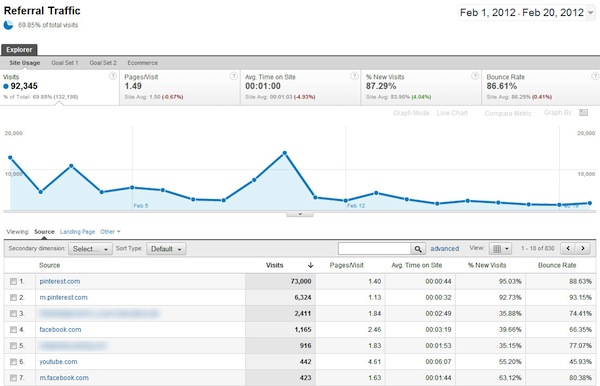
Task: Sort by Pages/Visit column header
Action: tap(346, 265)
